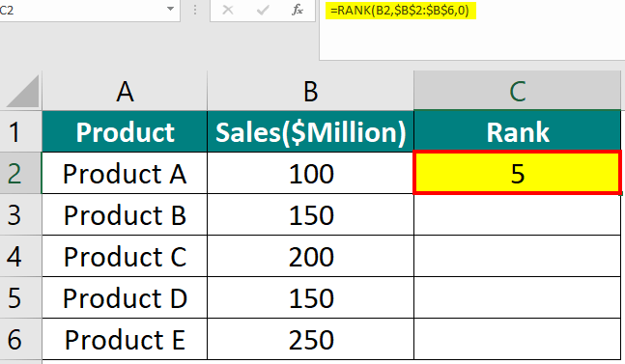Select row 2 header

[x=20, y=173]
